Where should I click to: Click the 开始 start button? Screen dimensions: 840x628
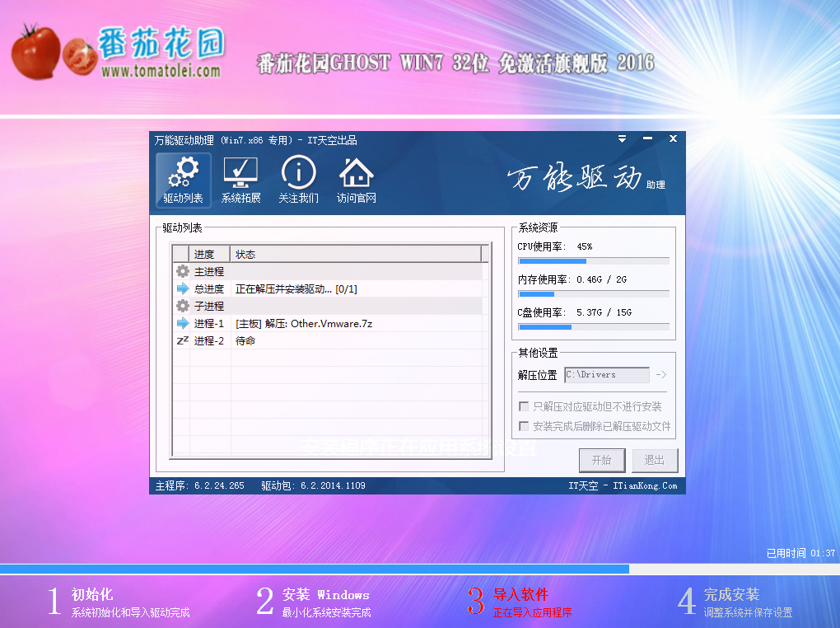tap(602, 460)
